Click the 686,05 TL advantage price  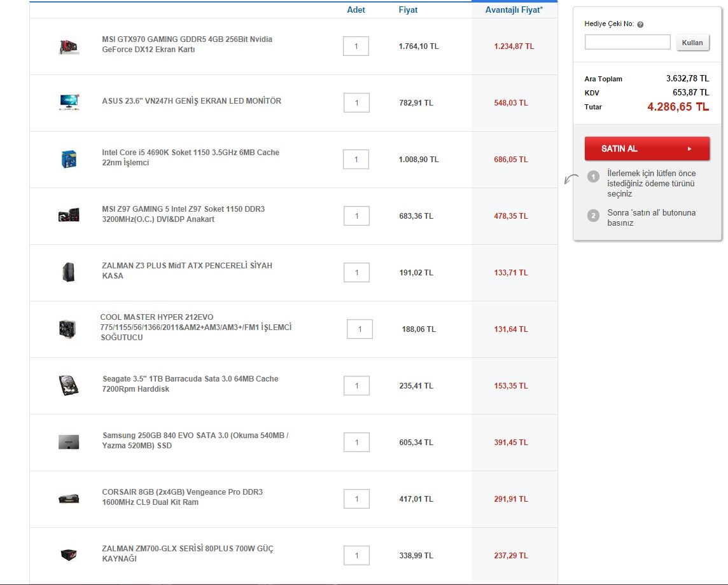pos(511,160)
